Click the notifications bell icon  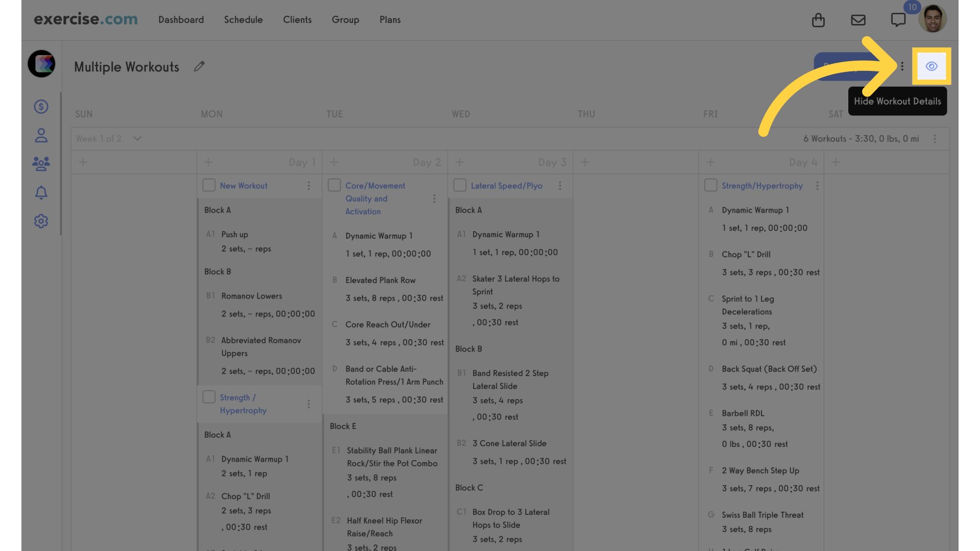pos(41,192)
